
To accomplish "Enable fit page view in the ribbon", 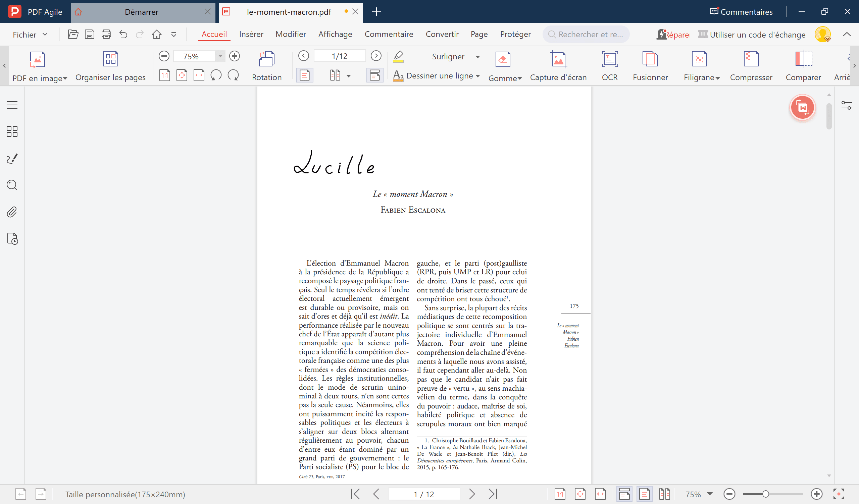I will (182, 75).
